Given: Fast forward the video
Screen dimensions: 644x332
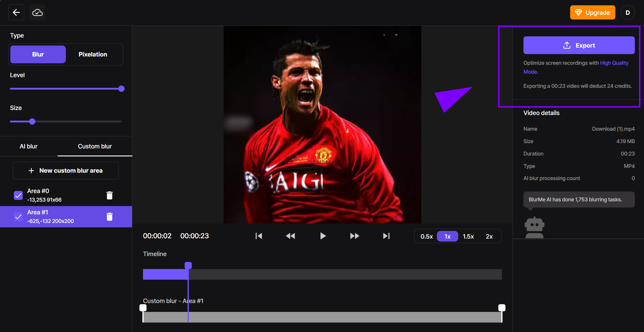Looking at the screenshot, I should 354,236.
